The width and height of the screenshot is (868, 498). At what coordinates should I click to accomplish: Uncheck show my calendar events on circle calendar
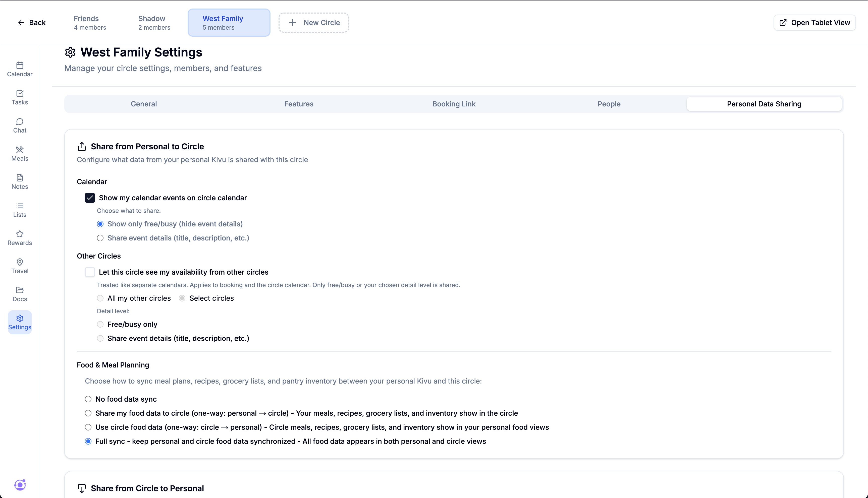(x=90, y=198)
